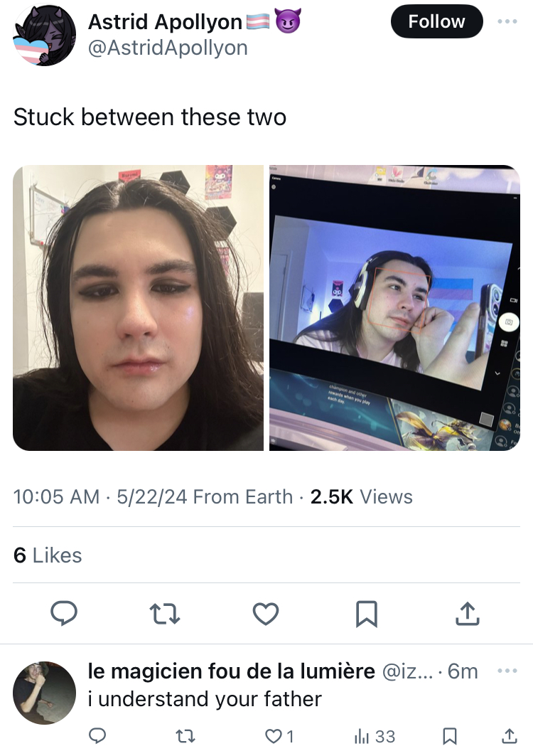Retweet the main post

point(165,614)
